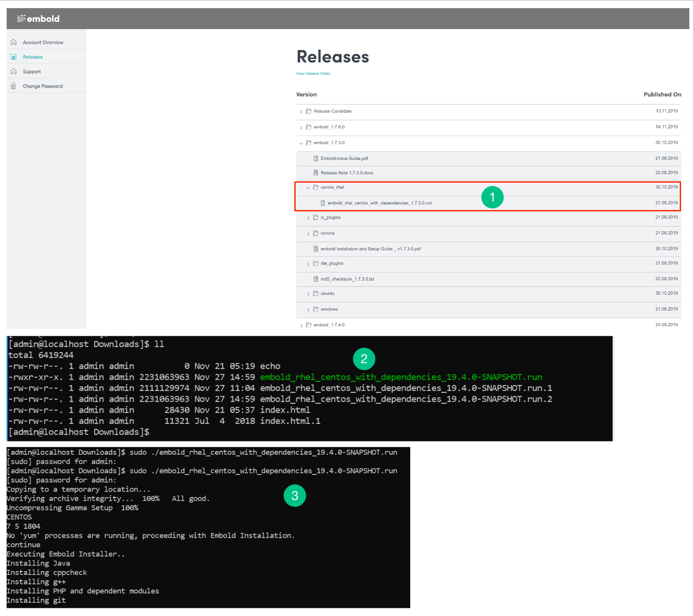This screenshot has width=693, height=616.
Task: Download embold_rhel_centos_with_dependencies_1.7.3.0.run
Action: click(380, 203)
